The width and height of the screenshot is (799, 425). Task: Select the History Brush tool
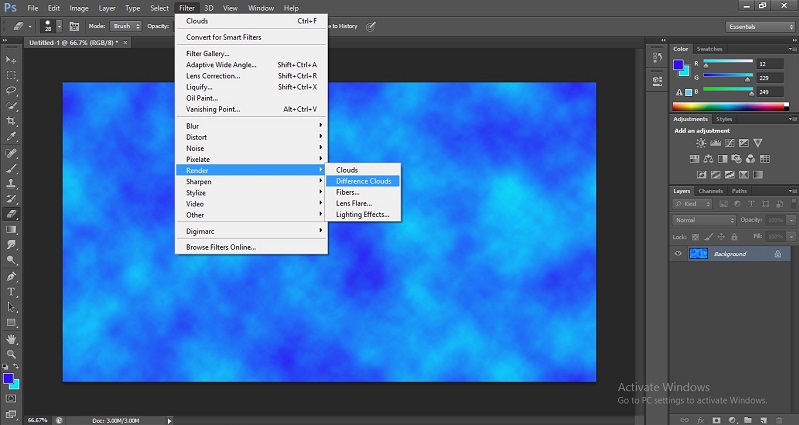[11, 199]
